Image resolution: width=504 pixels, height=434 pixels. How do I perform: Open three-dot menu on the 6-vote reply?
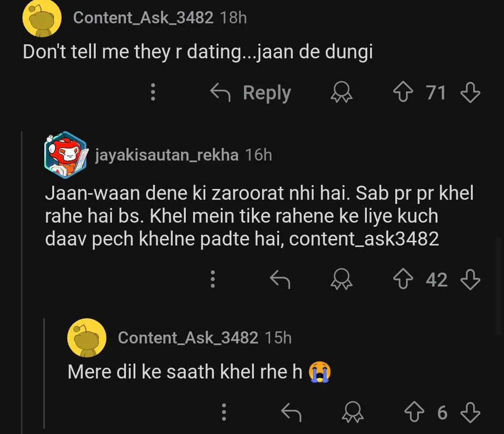pyautogui.click(x=224, y=413)
